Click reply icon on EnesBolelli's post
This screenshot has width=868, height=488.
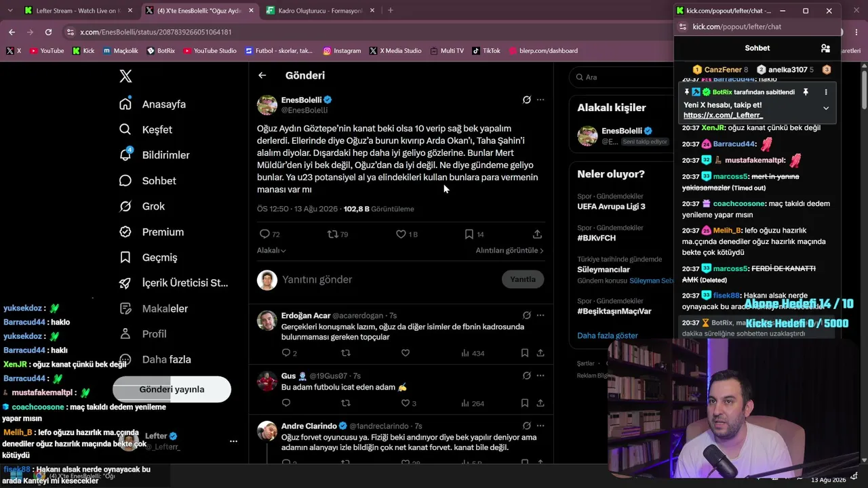point(265,234)
